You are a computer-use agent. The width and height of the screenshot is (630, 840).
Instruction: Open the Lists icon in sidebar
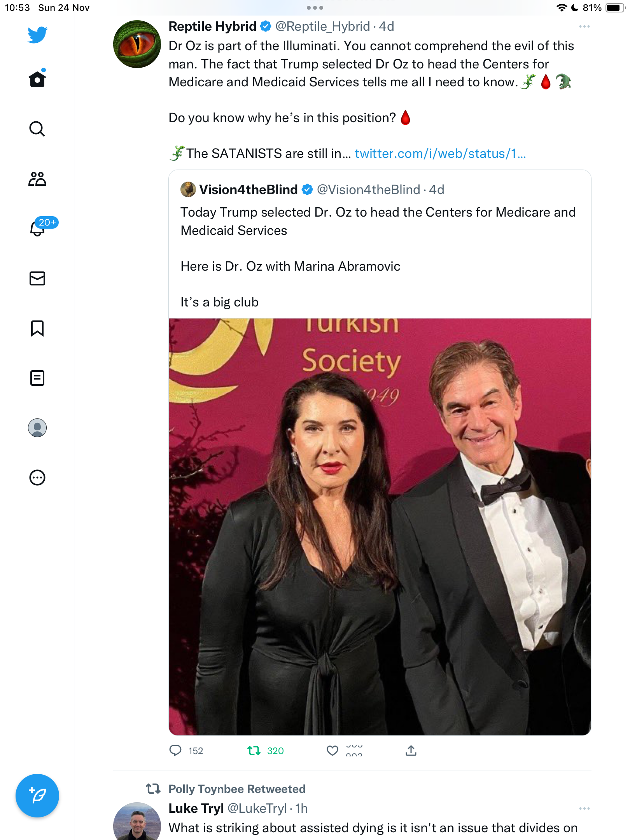click(x=37, y=378)
